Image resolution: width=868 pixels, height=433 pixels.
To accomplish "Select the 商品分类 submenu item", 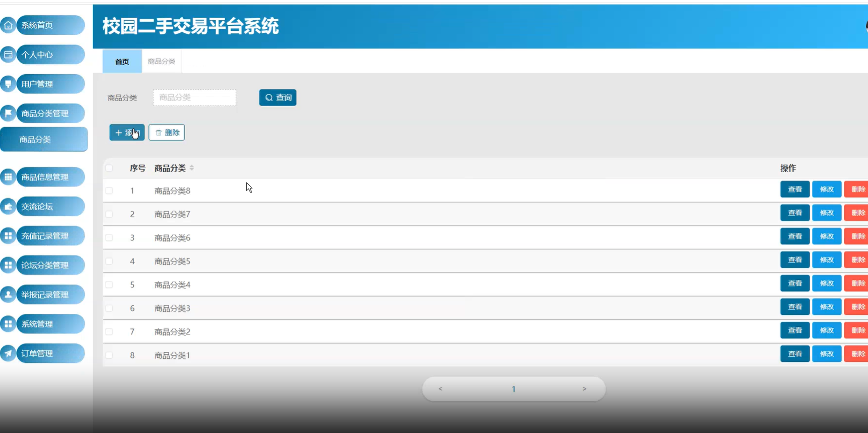I will coord(44,139).
